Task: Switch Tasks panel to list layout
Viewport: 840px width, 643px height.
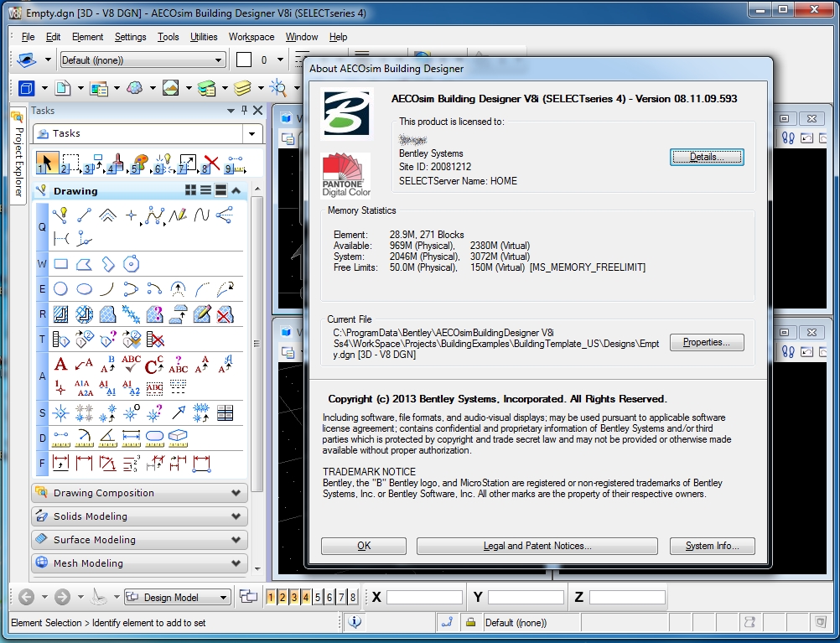Action: click(205, 190)
